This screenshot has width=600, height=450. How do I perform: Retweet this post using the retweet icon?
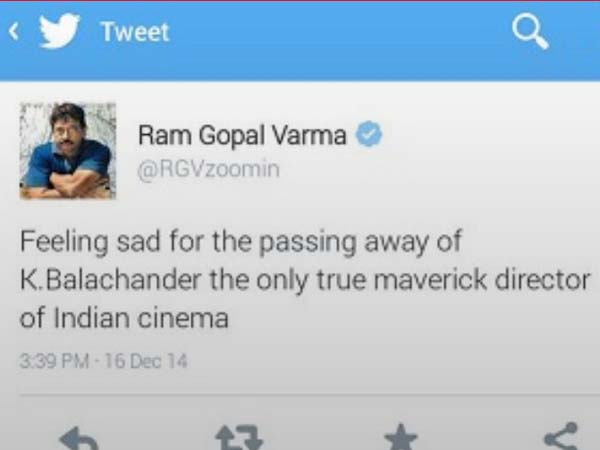(x=240, y=438)
